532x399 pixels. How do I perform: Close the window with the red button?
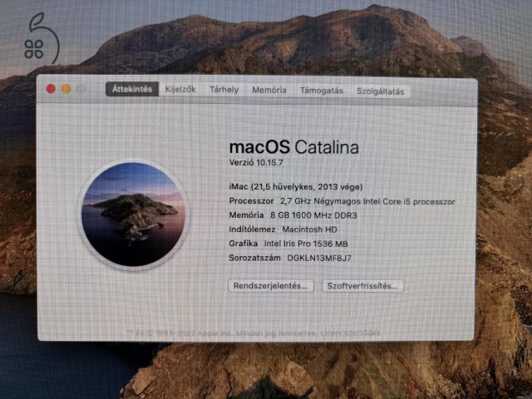point(51,89)
